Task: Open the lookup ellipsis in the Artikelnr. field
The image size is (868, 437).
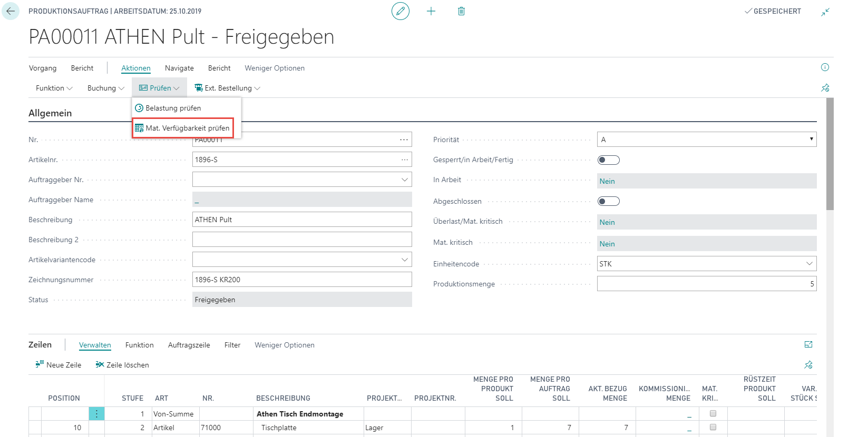Action: [404, 160]
